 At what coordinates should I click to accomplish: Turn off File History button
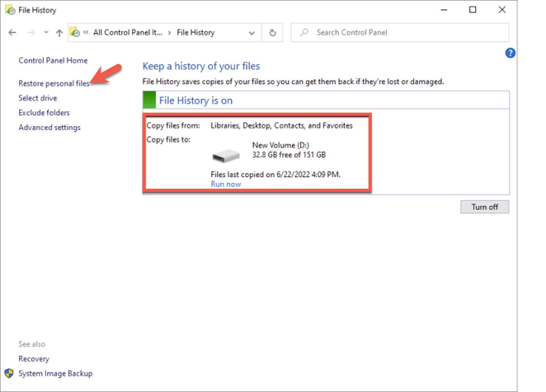pyautogui.click(x=485, y=207)
